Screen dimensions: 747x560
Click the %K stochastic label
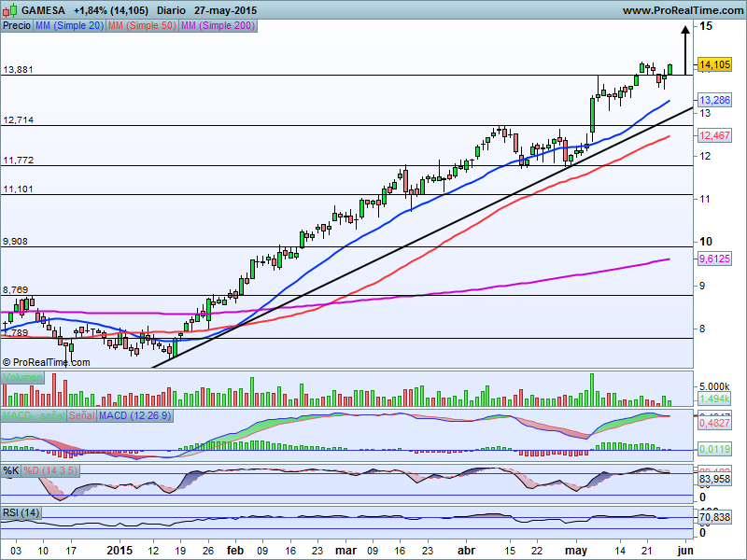11,471
